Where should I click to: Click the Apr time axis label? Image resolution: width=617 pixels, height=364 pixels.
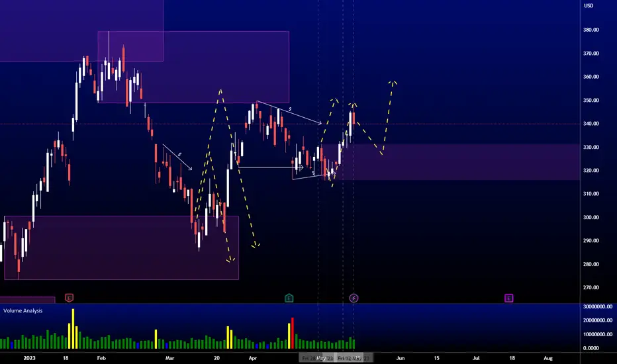pos(253,358)
